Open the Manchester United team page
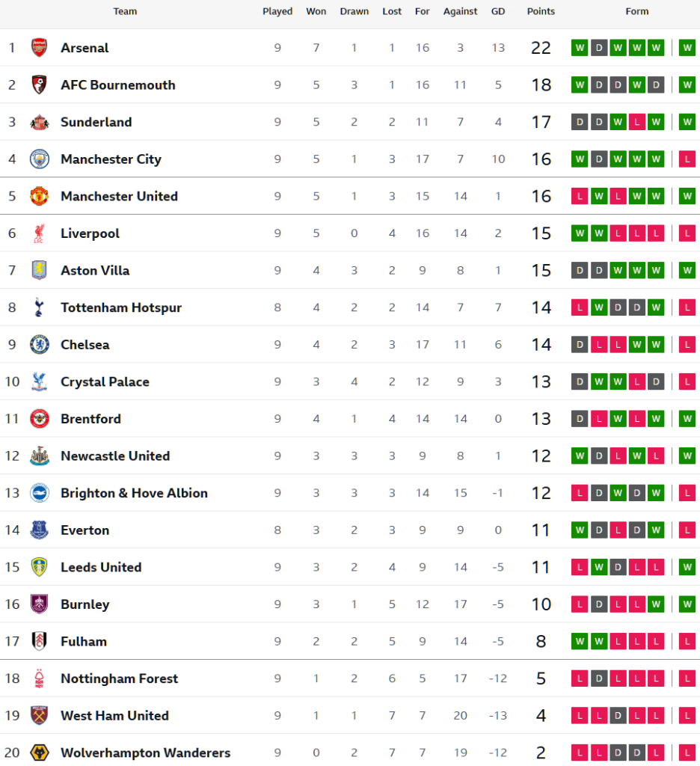Viewport: 700px width, 766px height. [119, 196]
